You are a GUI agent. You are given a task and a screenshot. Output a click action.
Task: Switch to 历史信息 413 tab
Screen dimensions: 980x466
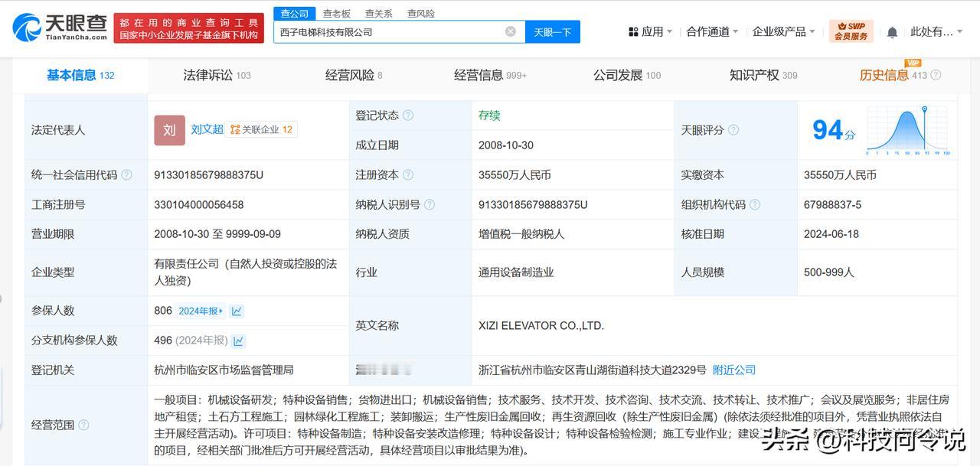893,75
